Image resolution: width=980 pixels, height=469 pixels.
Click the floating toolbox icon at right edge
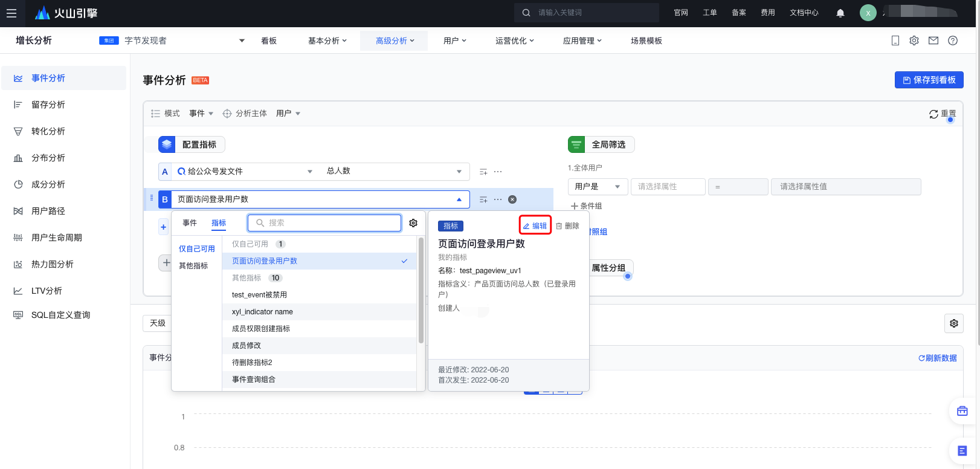coord(962,411)
